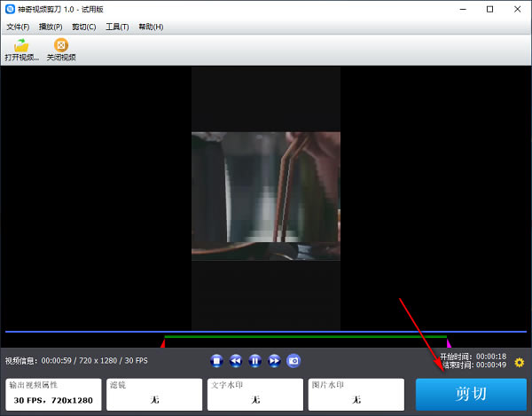Click the red start marker on timeline
Image resolution: width=532 pixels, height=416 pixels.
pos(162,342)
